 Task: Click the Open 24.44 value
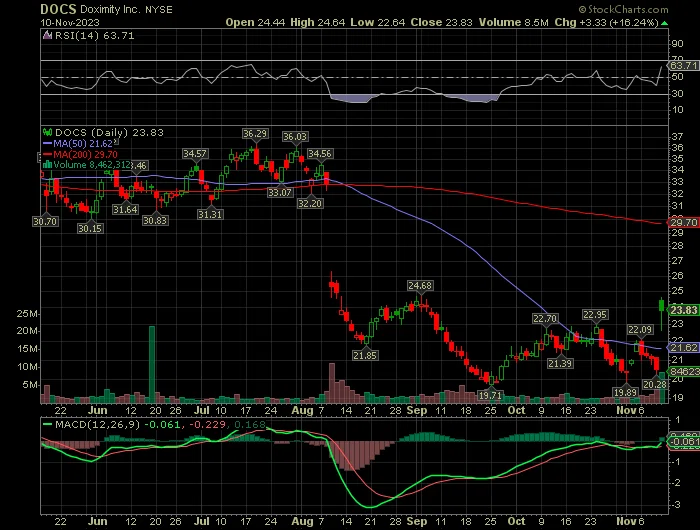(x=255, y=22)
